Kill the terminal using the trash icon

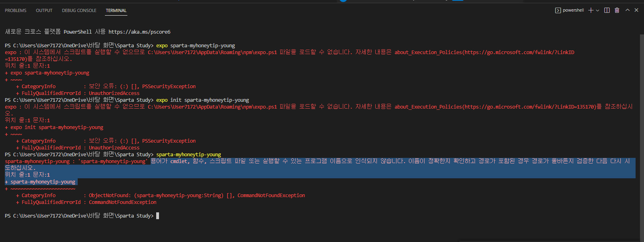coord(617,10)
